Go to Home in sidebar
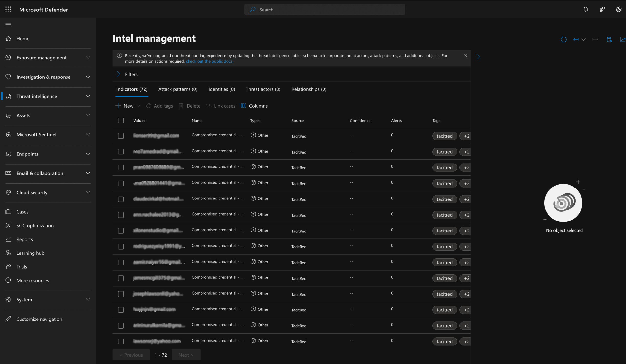Screen dimensions: 626x364 click(x=22, y=38)
